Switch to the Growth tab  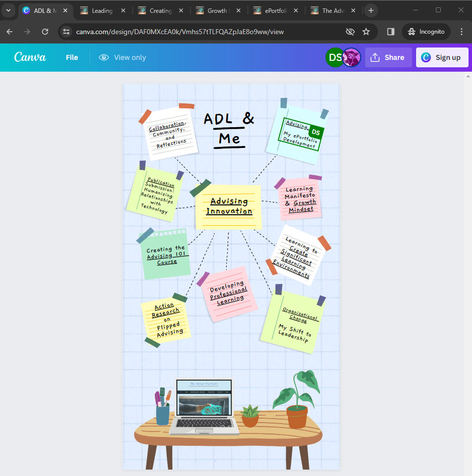point(217,10)
